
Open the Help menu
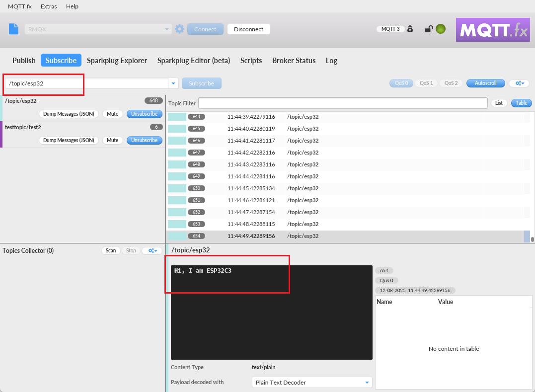[x=73, y=6]
